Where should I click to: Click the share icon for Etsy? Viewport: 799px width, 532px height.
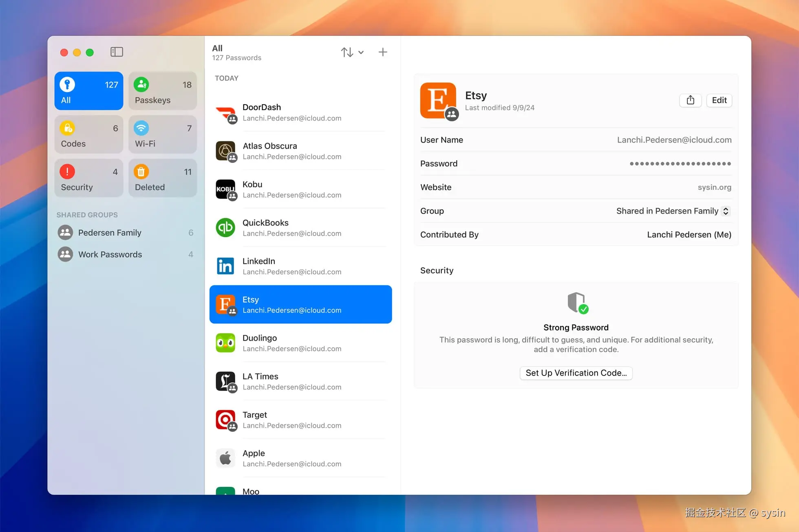tap(690, 100)
